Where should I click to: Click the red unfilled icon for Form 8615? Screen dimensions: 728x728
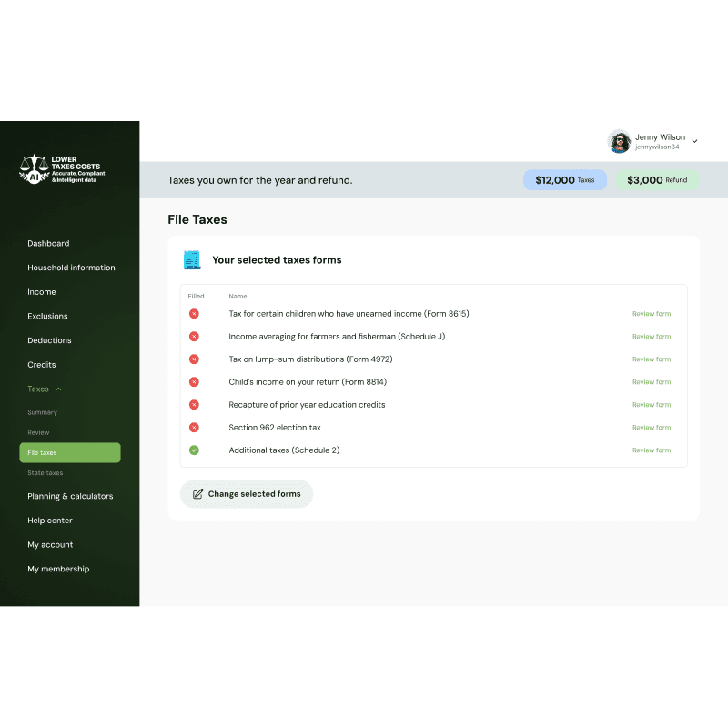194,314
